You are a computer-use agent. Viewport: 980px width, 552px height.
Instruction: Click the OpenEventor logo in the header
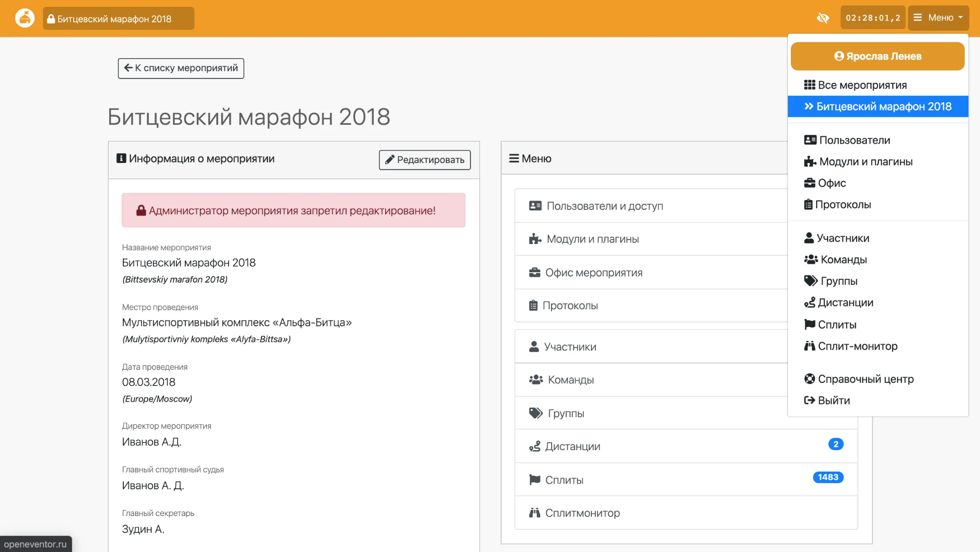24,18
